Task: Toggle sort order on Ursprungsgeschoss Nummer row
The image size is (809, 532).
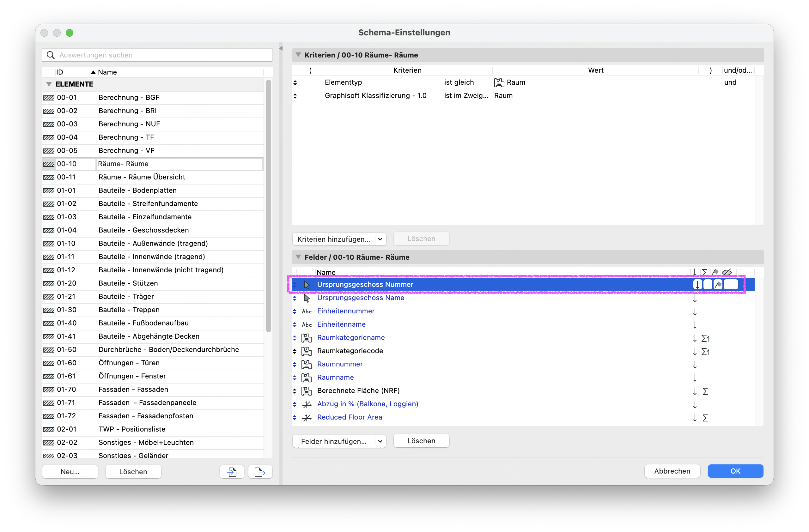Action: (x=697, y=284)
